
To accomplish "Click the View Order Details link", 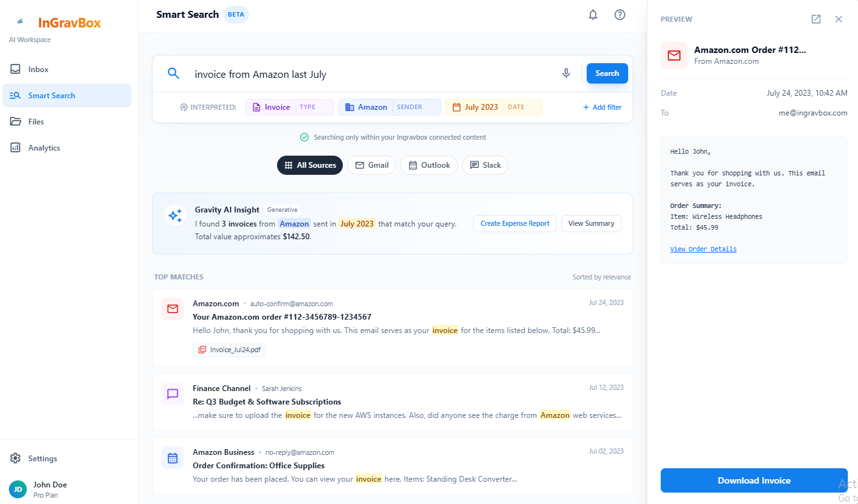I will [x=704, y=249].
